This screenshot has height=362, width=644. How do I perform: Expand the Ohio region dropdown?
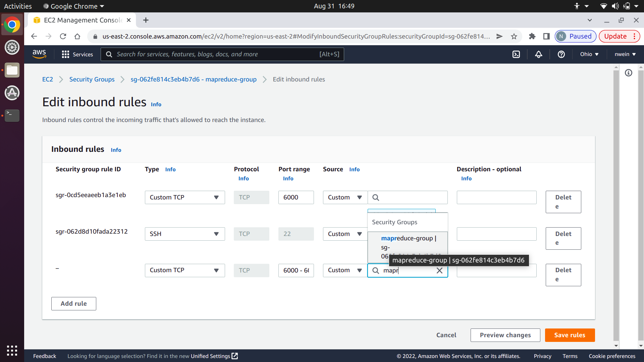(589, 54)
